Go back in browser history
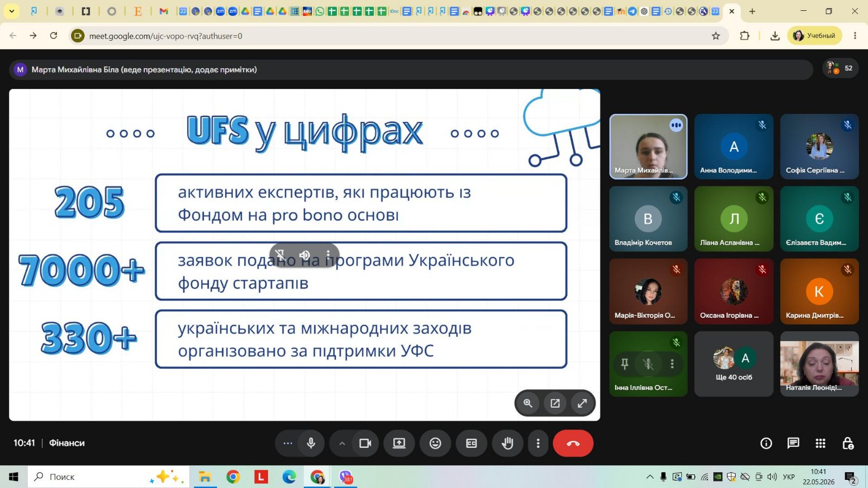 [13, 36]
